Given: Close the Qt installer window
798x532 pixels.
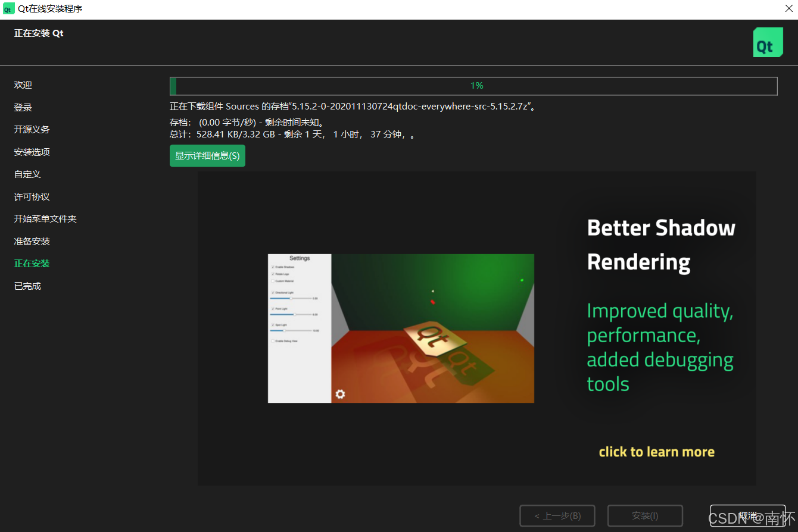Looking at the screenshot, I should [788, 9].
